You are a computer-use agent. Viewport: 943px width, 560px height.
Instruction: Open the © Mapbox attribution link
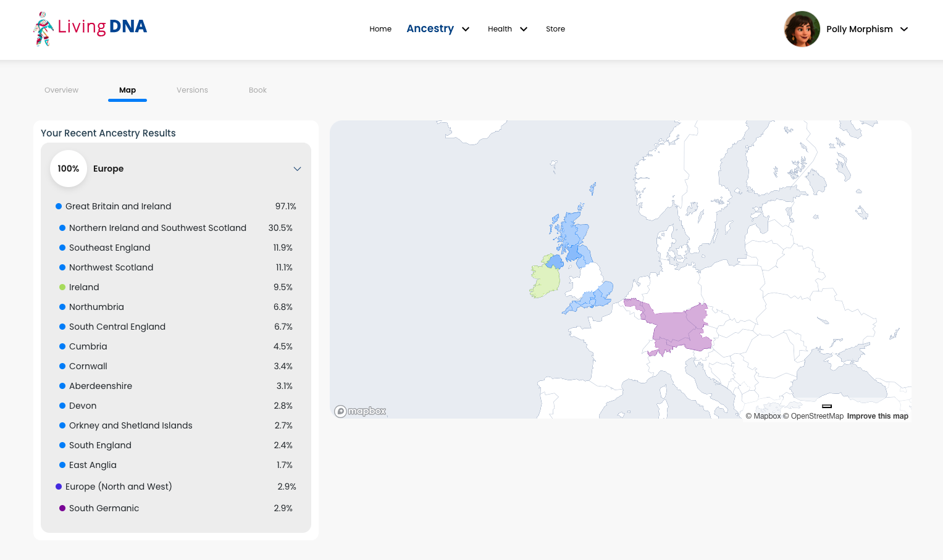763,416
